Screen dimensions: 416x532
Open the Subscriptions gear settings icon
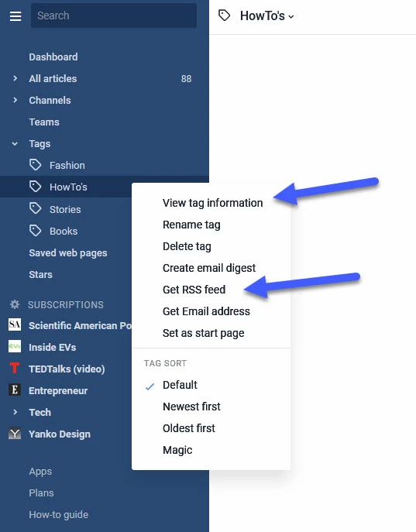[x=15, y=304]
